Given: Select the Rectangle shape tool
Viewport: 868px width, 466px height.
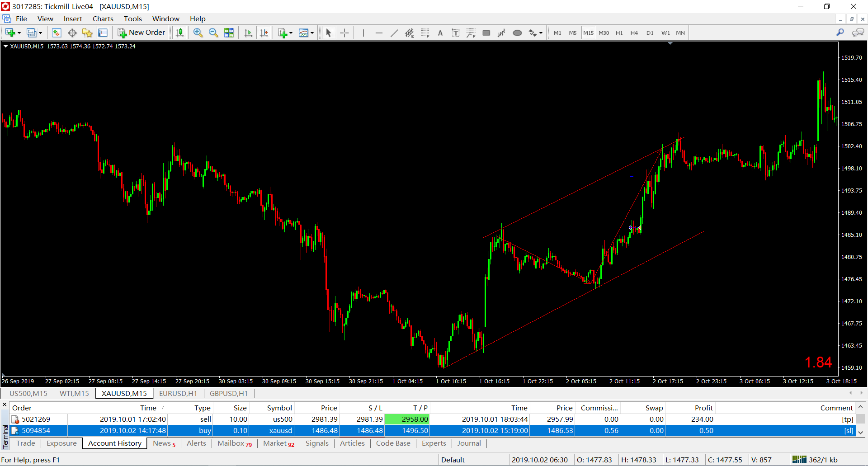Looking at the screenshot, I should [x=486, y=33].
